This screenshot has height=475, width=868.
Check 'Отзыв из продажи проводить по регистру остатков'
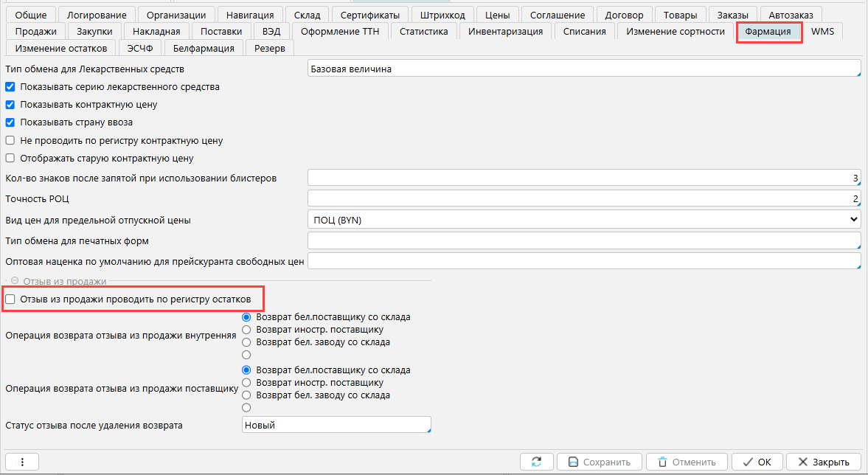pos(10,299)
